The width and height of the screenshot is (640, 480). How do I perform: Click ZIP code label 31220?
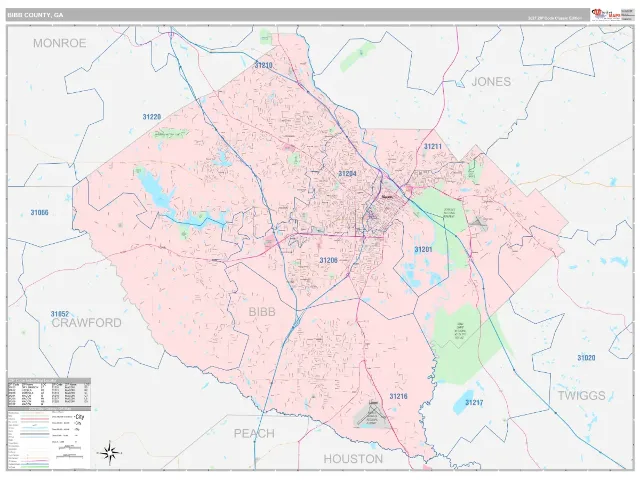152,117
